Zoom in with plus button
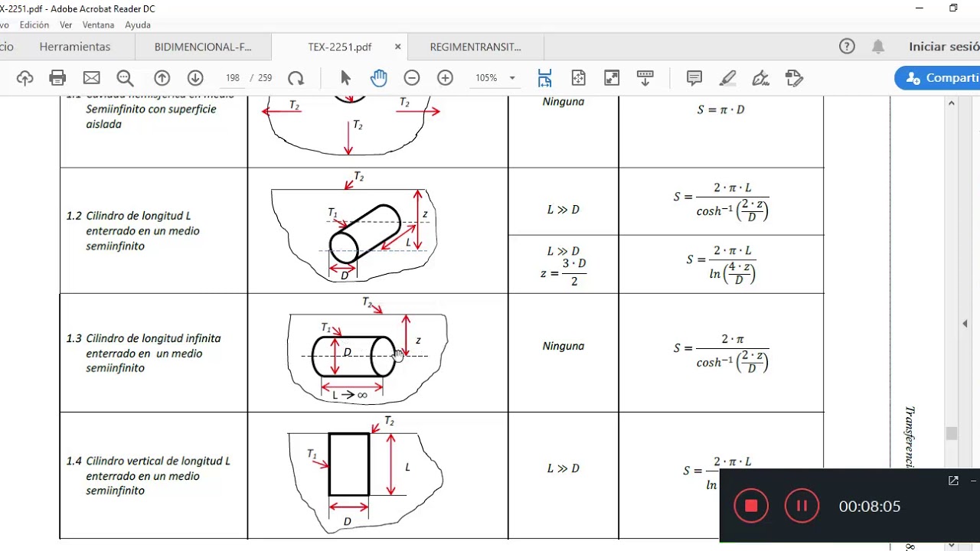Screen dimensions: 980x551 445,78
